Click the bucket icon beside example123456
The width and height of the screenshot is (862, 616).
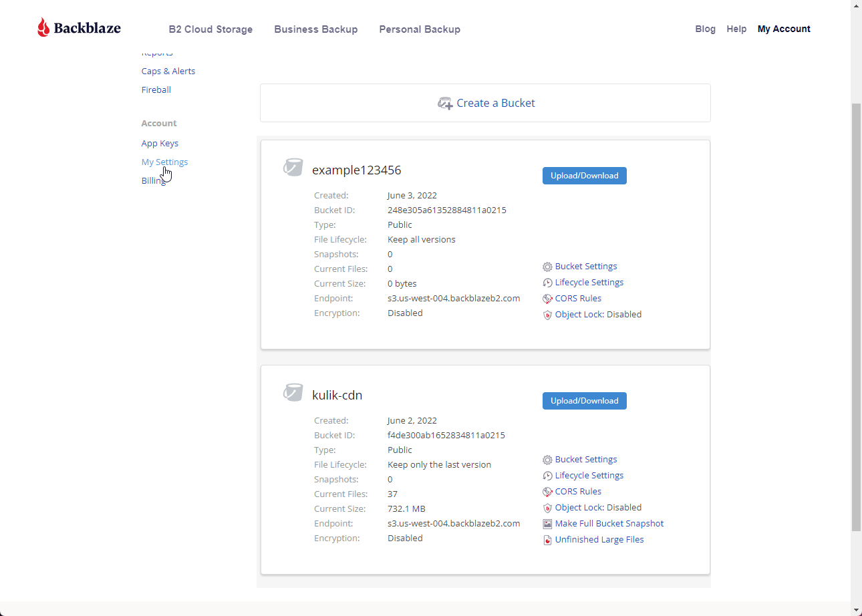[293, 168]
